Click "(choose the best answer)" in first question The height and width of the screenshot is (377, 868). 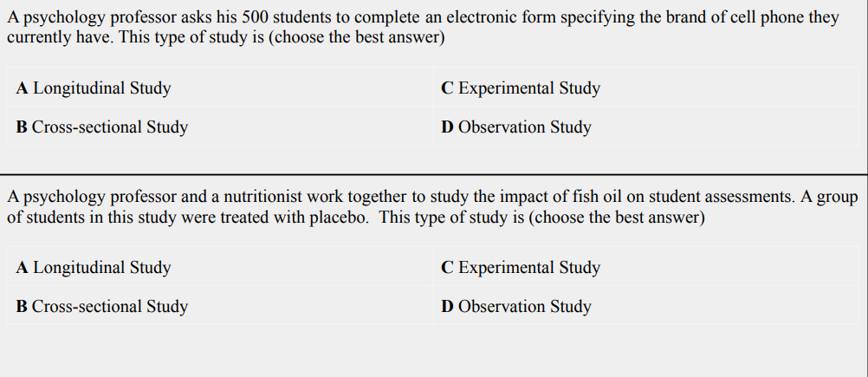click(357, 38)
